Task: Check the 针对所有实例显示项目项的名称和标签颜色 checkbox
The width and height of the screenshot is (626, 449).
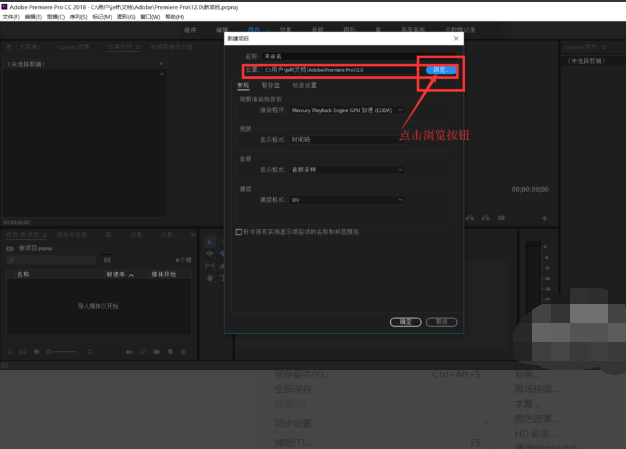Action: [x=239, y=232]
